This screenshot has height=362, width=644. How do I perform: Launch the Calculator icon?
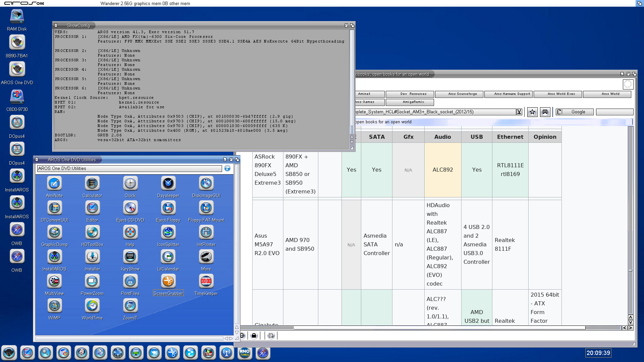92,183
